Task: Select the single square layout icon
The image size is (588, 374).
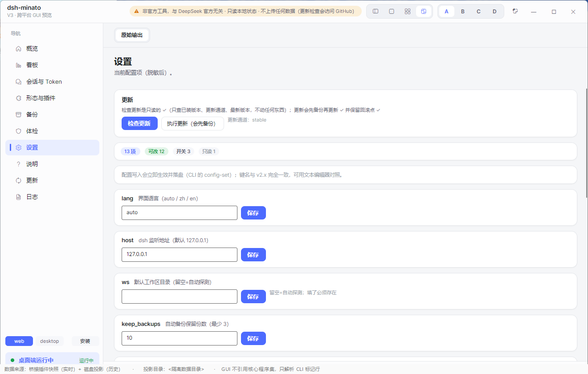Action: coord(392,12)
